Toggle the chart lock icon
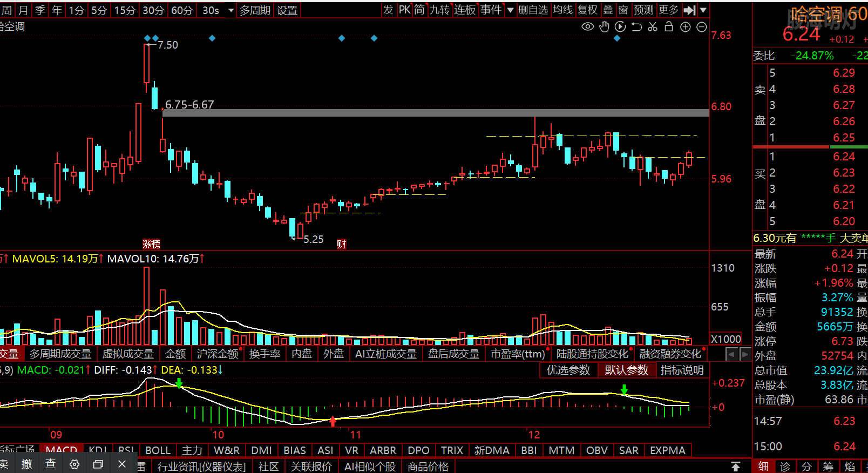Viewport: 868px width, 473px height. coord(669,26)
